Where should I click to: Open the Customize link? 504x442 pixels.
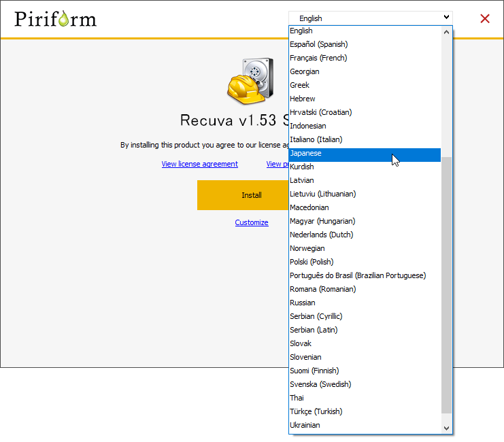pos(252,222)
